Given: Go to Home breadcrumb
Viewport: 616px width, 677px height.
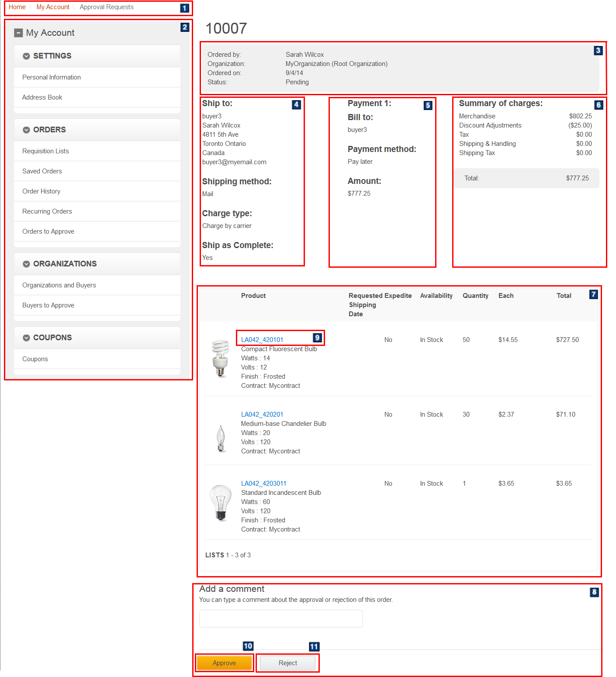Looking at the screenshot, I should (17, 7).
